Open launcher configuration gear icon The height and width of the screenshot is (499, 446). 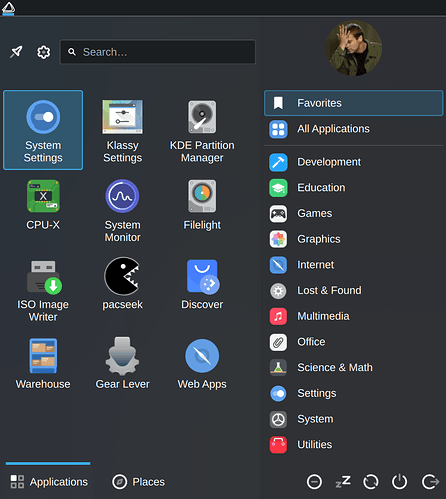point(44,52)
